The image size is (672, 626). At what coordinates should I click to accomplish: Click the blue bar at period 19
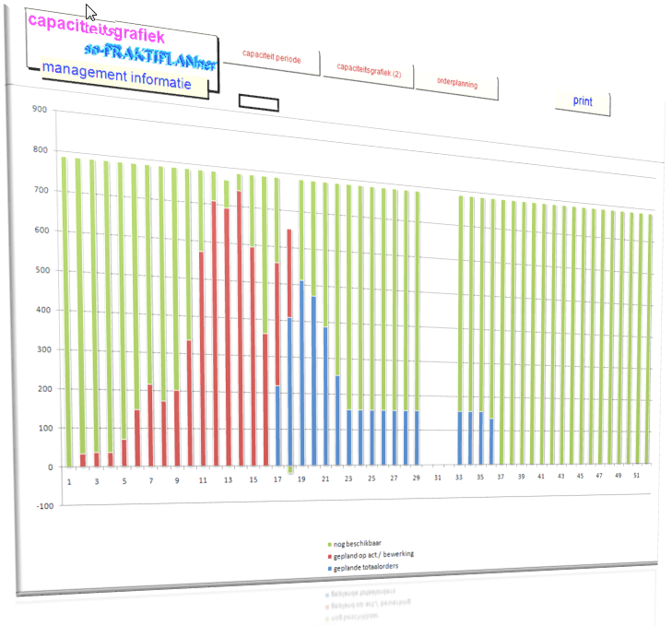(301, 369)
